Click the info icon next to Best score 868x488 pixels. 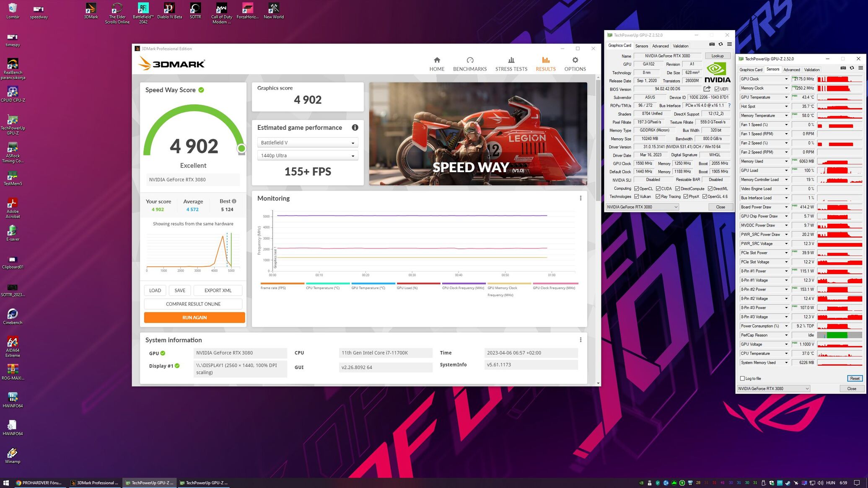coord(234,201)
